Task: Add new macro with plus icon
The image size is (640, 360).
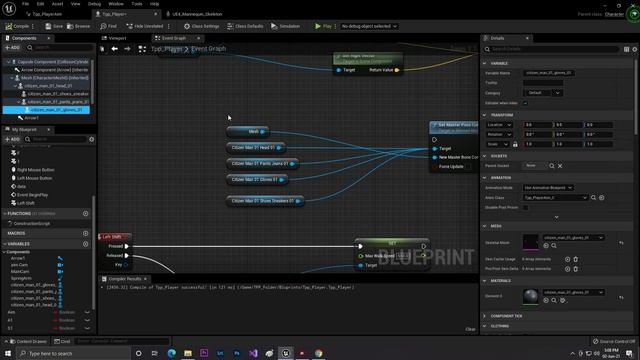Action: [85, 233]
